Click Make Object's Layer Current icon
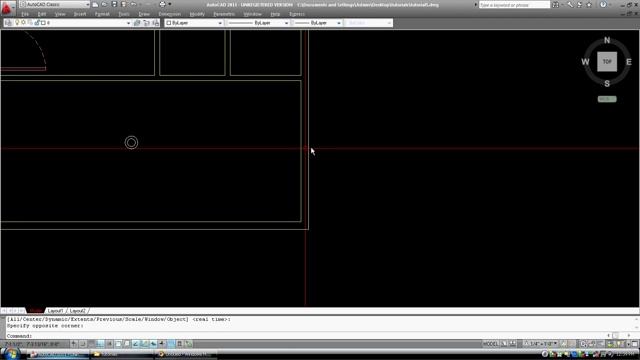The image size is (640, 360). 137,23
